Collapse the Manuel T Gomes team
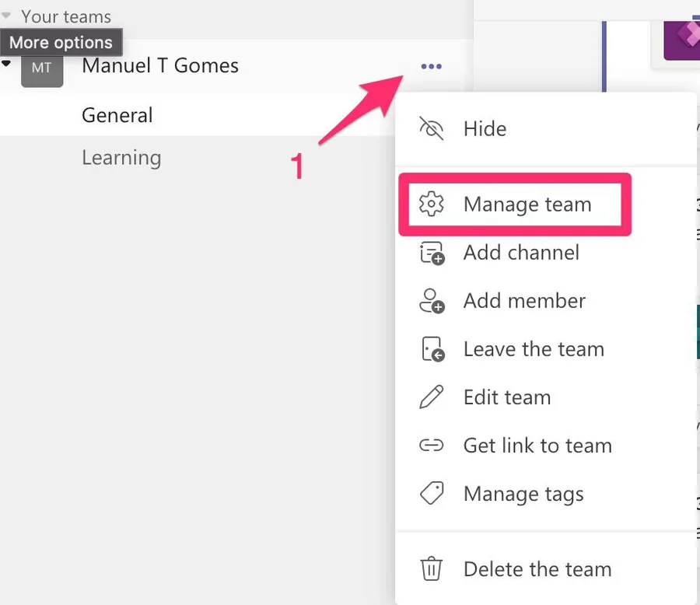700x605 pixels. pos(7,64)
